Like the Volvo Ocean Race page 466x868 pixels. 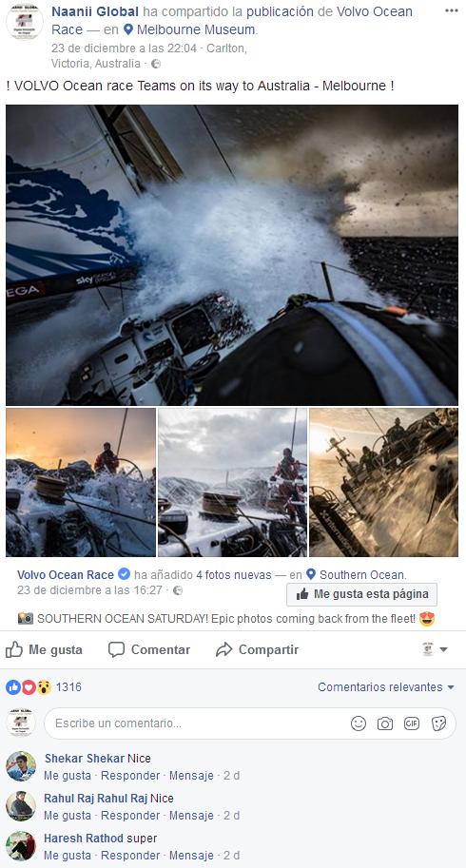coord(362,594)
